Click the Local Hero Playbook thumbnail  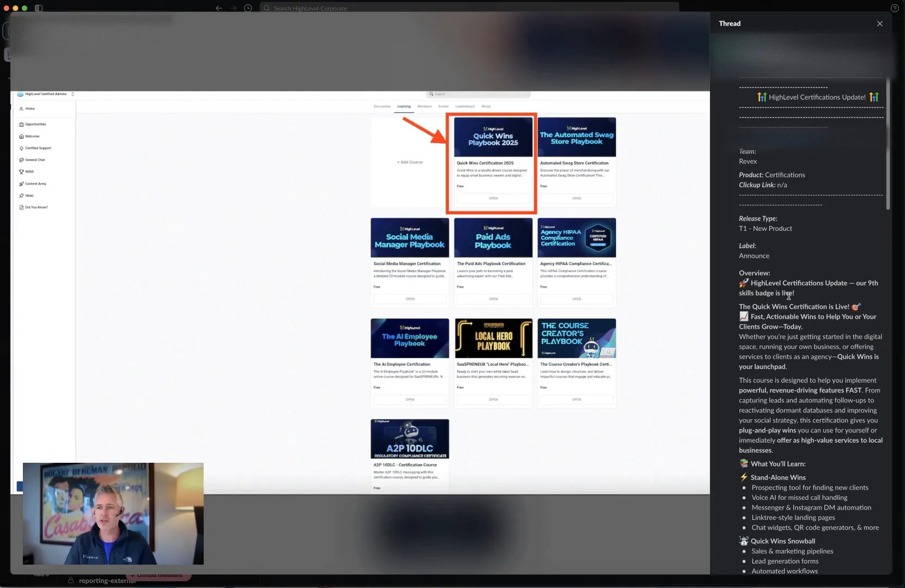click(x=493, y=339)
